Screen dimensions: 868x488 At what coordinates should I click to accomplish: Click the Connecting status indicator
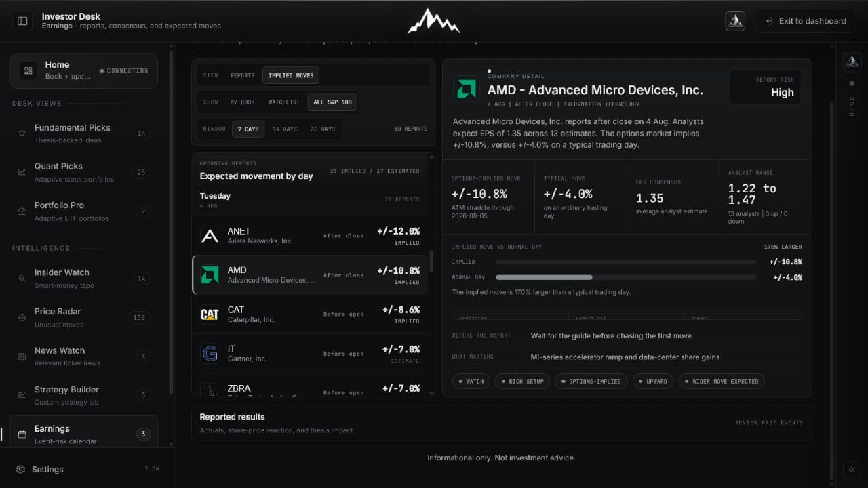pyautogui.click(x=124, y=70)
